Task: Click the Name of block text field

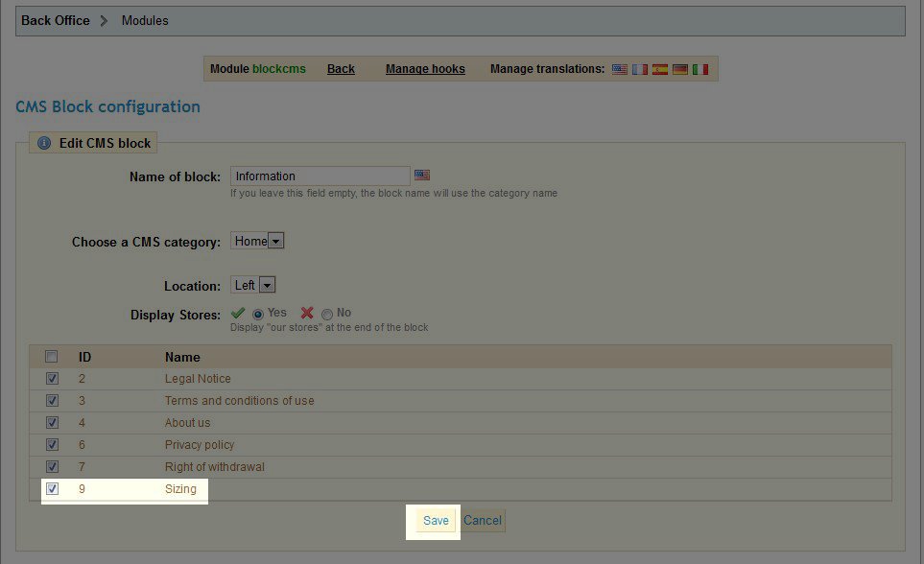Action: click(320, 176)
